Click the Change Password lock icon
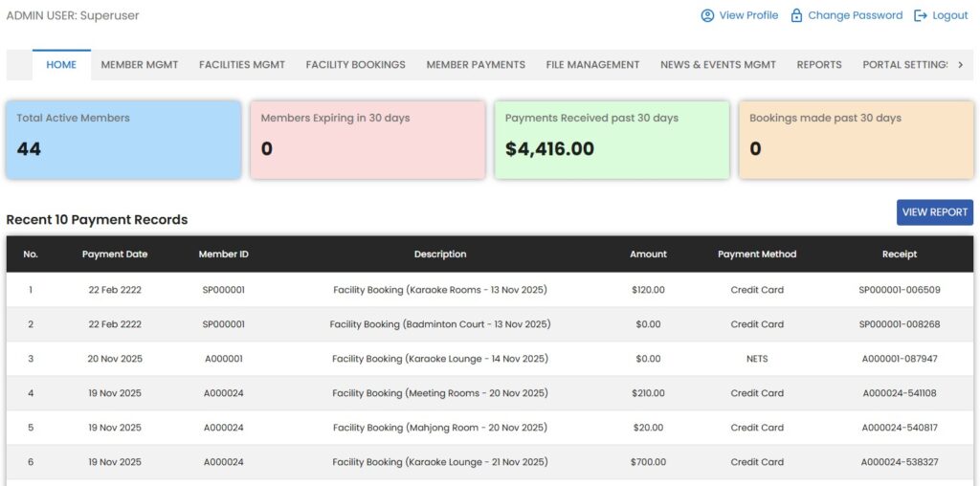Viewport: 980px width, 486px height. point(796,15)
